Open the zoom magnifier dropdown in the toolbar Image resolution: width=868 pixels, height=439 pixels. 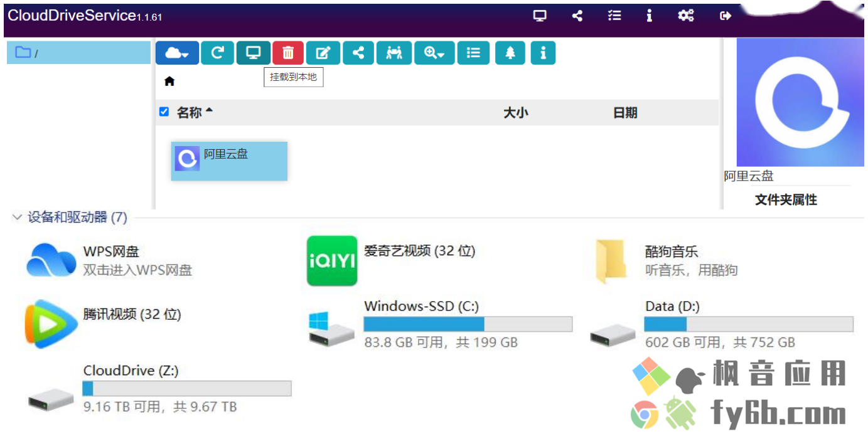[434, 53]
